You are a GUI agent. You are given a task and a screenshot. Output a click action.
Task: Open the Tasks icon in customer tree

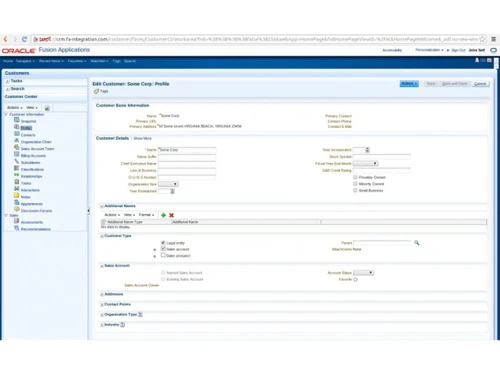click(17, 182)
